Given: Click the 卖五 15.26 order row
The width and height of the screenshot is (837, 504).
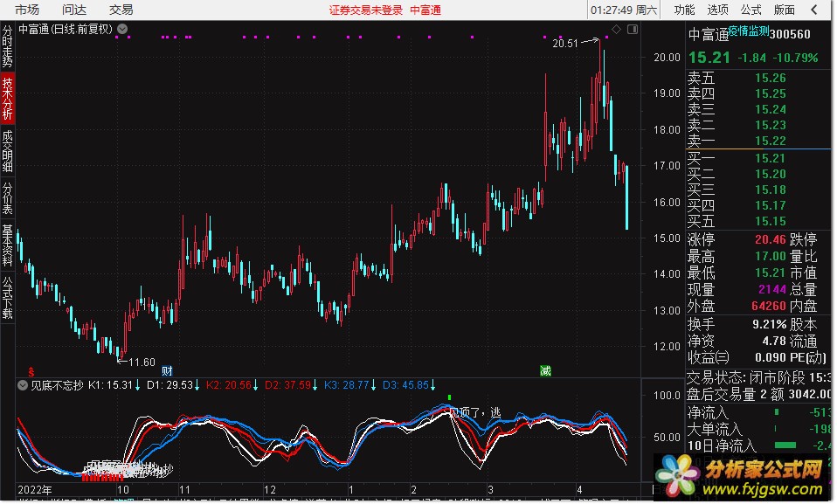Looking at the screenshot, I should 758,78.
